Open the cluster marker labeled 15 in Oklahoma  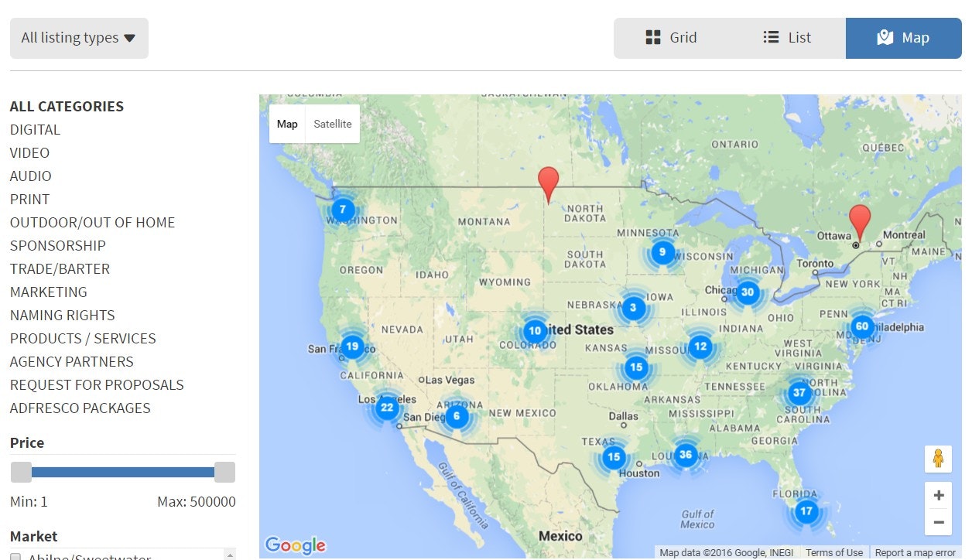(x=636, y=367)
